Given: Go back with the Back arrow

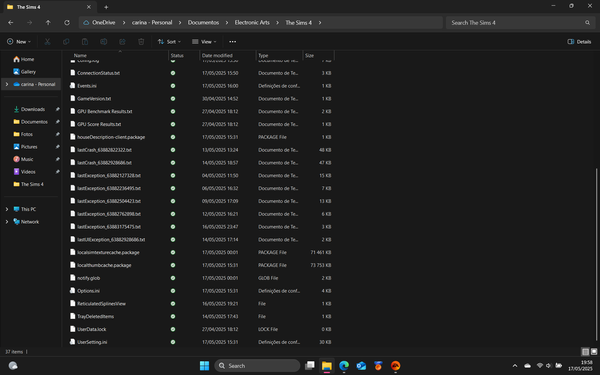Looking at the screenshot, I should click(x=11, y=23).
